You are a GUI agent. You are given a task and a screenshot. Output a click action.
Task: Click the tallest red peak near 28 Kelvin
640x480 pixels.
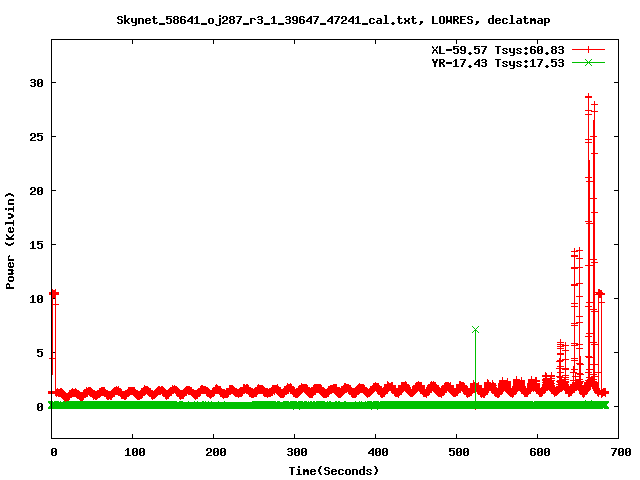[x=589, y=97]
